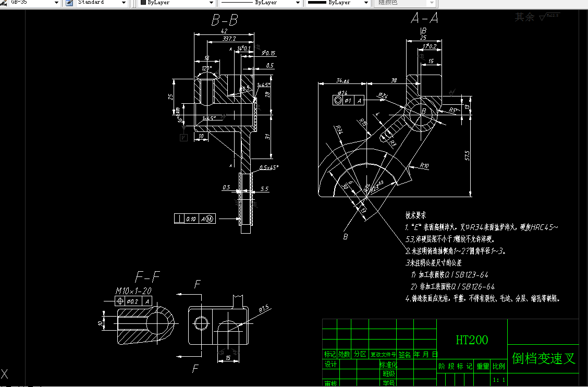
Task: Open the Standard text style dropdown
Action: (x=124, y=3)
